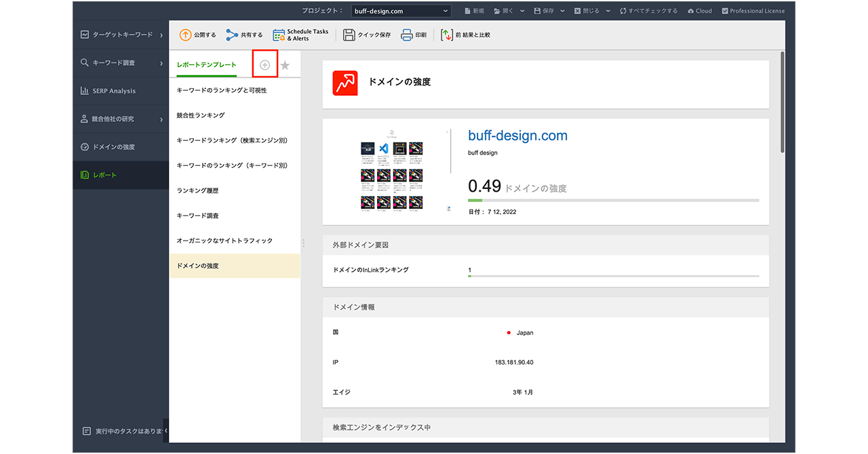Click すべてチェックする refresh button

point(648,11)
